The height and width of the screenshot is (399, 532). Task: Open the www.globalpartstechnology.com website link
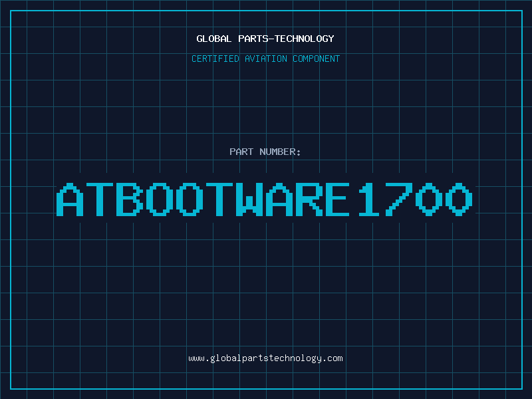coord(265,358)
